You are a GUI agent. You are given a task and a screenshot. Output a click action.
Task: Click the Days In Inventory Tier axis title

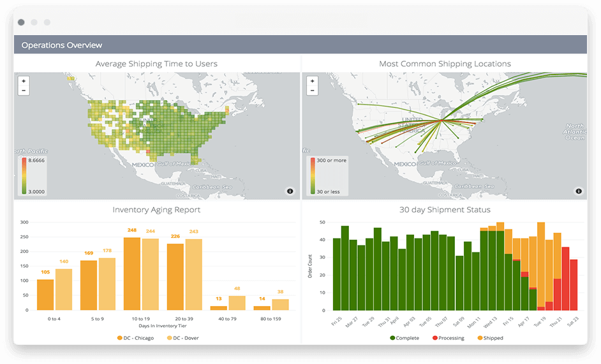[163, 326]
